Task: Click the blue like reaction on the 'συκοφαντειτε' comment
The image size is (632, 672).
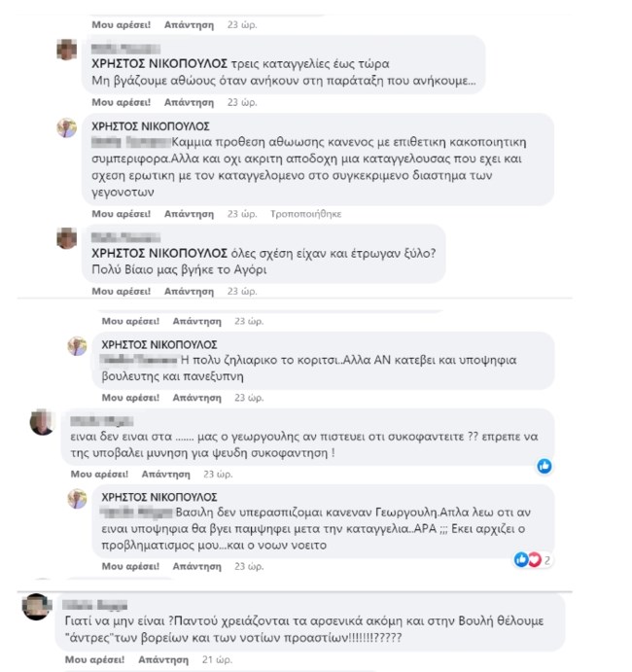Action: 544,466
